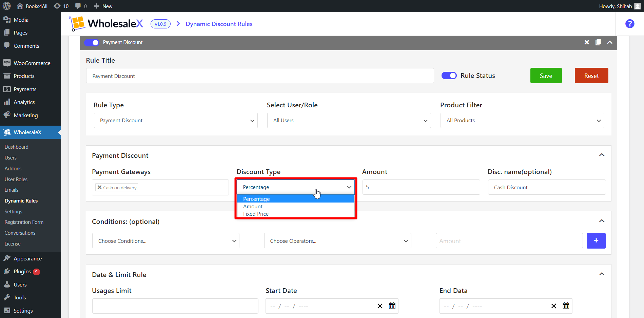
Task: Open WholesaleX Addons submenu link
Action: coord(13,169)
